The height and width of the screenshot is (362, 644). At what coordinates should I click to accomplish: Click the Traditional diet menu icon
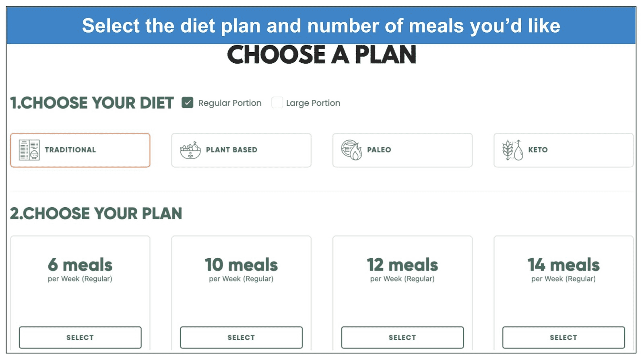[29, 150]
